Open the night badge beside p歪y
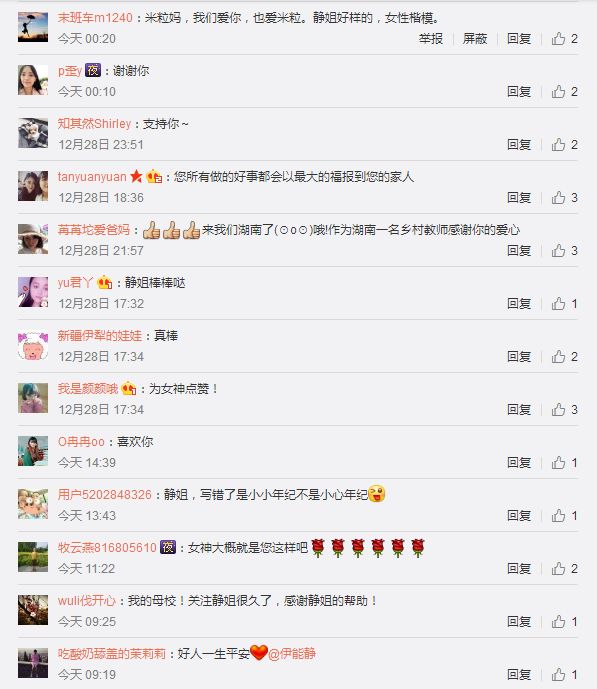The height and width of the screenshot is (689, 597). coord(93,70)
